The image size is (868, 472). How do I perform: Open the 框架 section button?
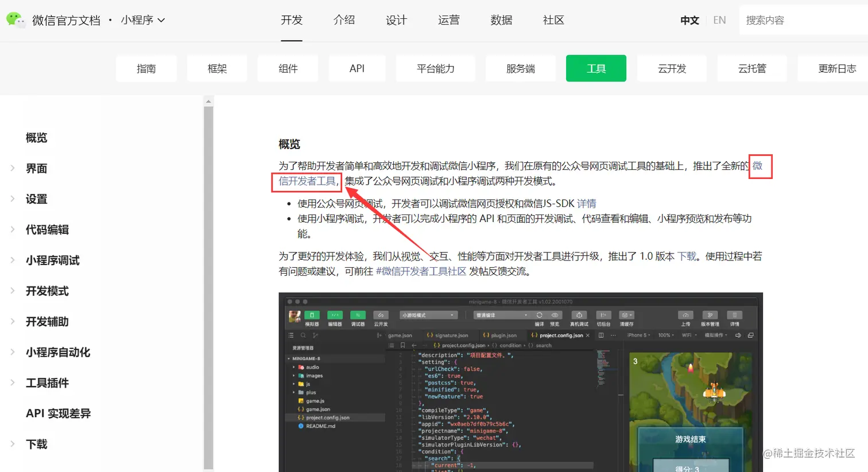click(x=217, y=68)
